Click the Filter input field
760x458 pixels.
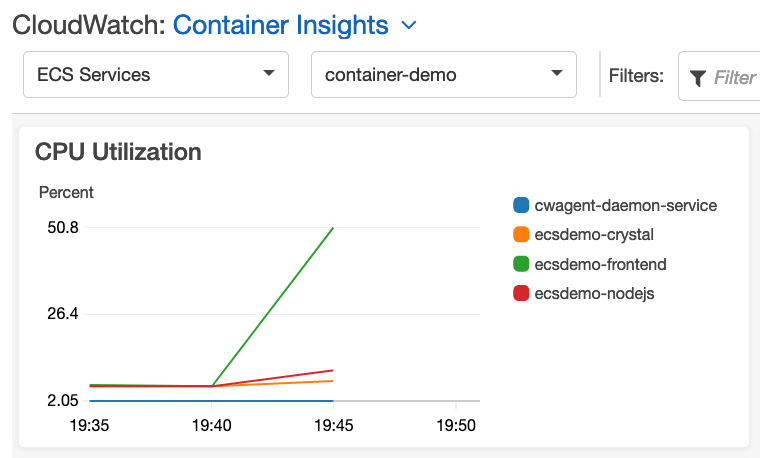pyautogui.click(x=719, y=76)
